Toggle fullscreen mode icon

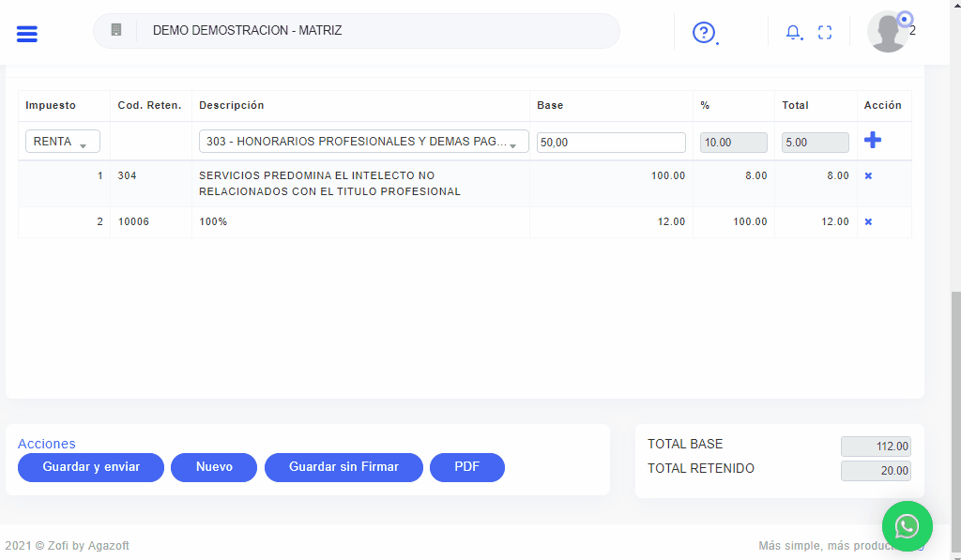[x=825, y=33]
